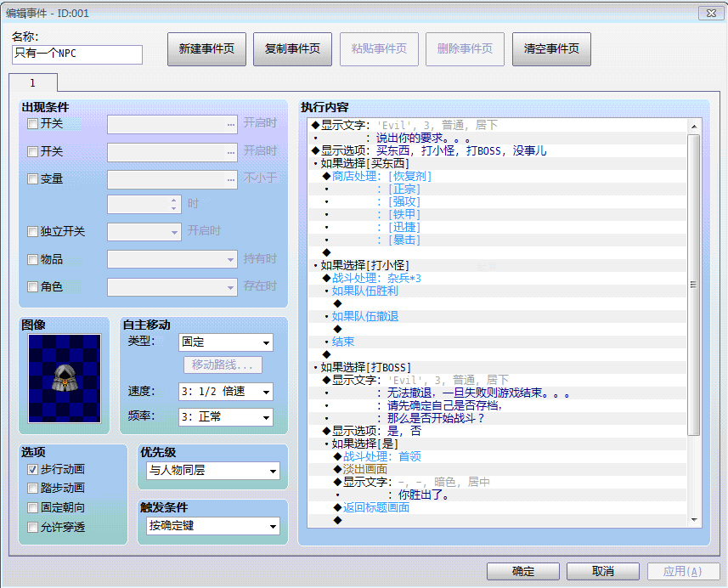The image size is (728, 588).
Task: Select line 战斗处理: 首领
Action: click(497, 456)
